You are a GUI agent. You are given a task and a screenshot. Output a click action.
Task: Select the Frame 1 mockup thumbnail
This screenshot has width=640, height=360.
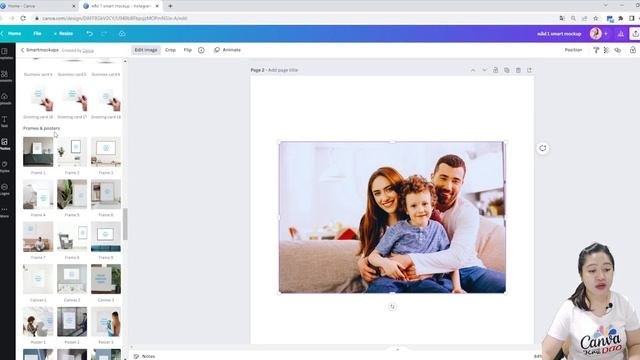tap(38, 152)
